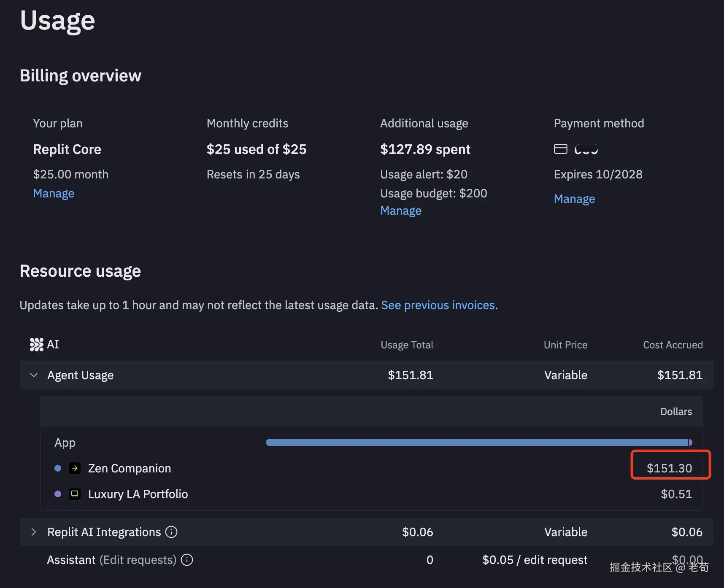The width and height of the screenshot is (724, 588).
Task: Open Manage link under Payment method
Action: click(x=574, y=199)
